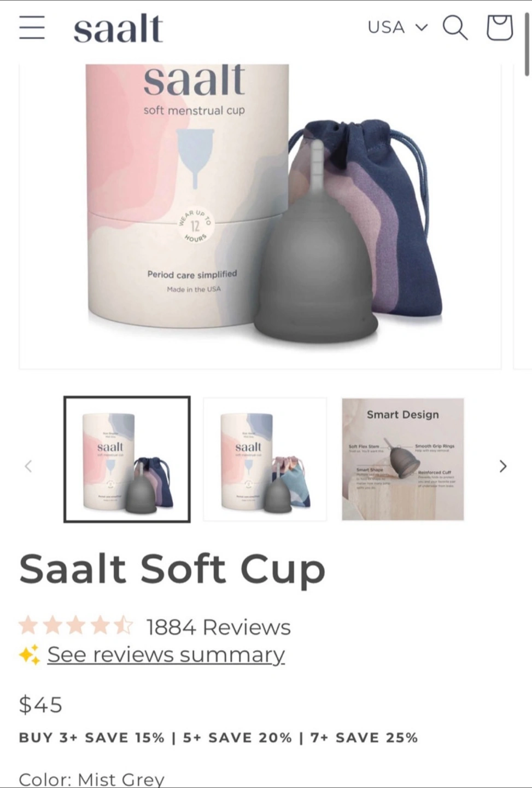The height and width of the screenshot is (788, 532).
Task: Select the second cup thumbnail with blue bag
Action: click(265, 459)
